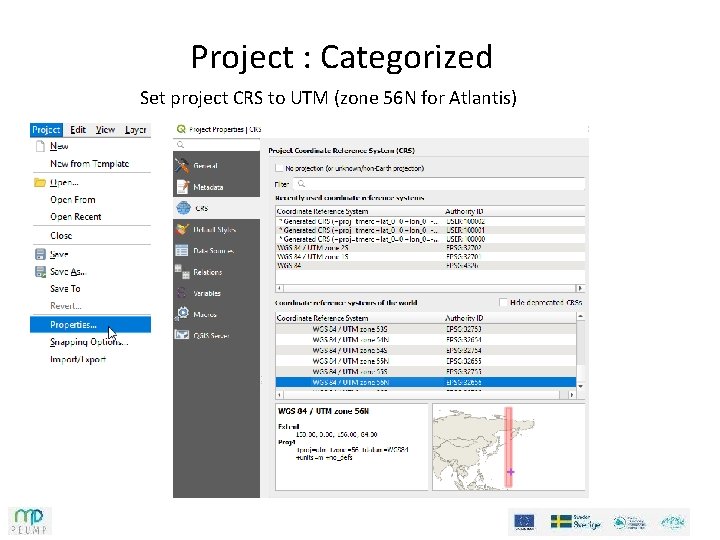Click the CRS extent map preview
This screenshot has height=540, width=720.
(509, 447)
